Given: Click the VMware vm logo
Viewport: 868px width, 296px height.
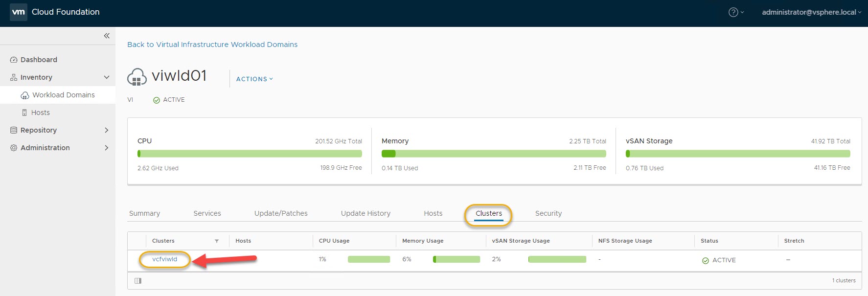Looking at the screenshot, I should point(19,12).
